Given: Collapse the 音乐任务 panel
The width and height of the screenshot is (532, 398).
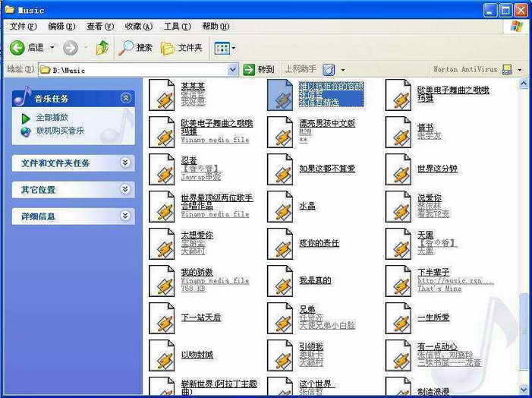Looking at the screenshot, I should (x=126, y=98).
